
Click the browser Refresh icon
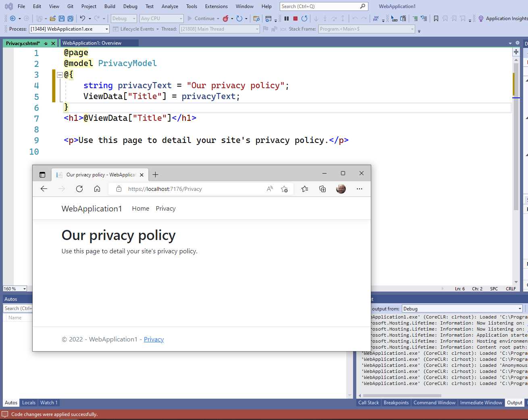pyautogui.click(x=79, y=189)
